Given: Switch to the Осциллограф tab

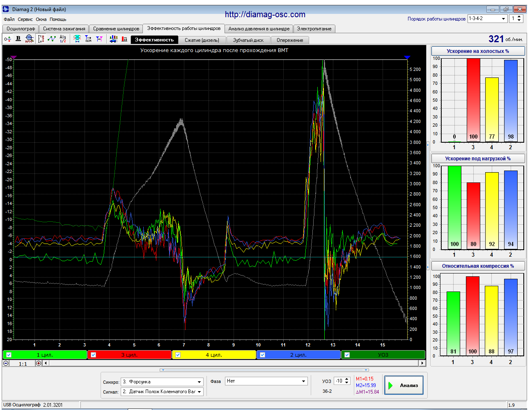Looking at the screenshot, I should pos(21,29).
